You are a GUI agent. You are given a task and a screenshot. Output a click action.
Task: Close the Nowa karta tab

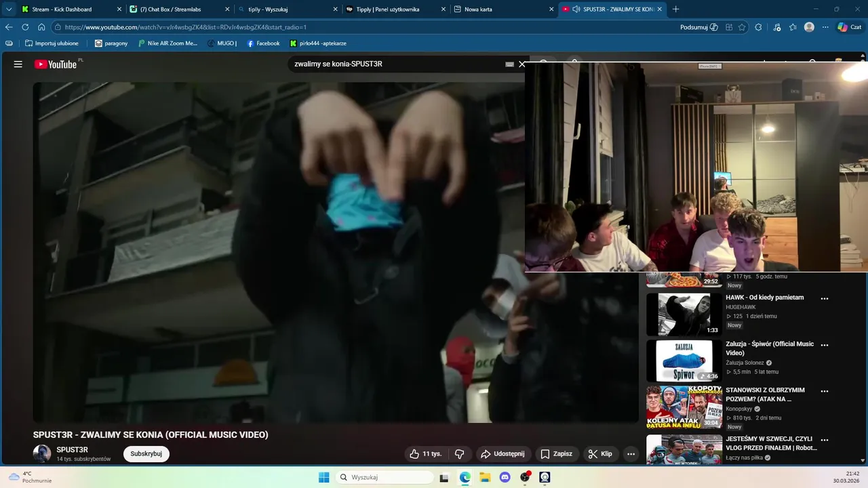(x=551, y=9)
